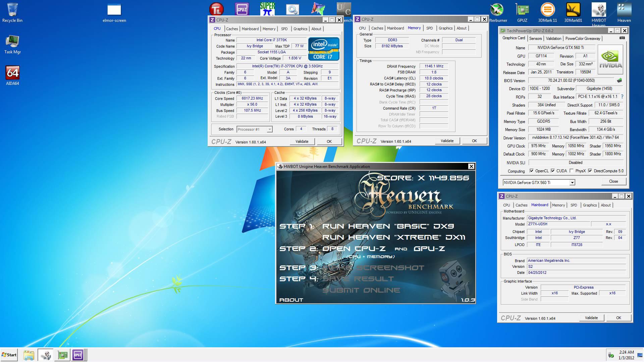This screenshot has height=362, width=644.
Task: Open PowerColor Giveaway tab in GPU-Z
Action: (x=583, y=39)
